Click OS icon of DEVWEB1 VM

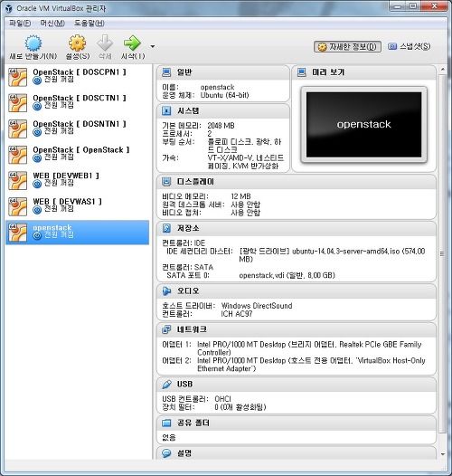(17, 181)
